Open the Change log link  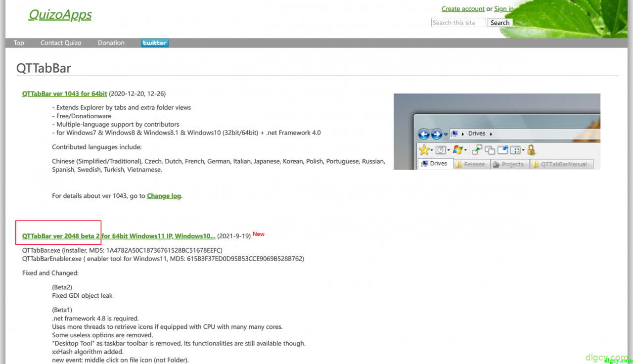pos(164,196)
